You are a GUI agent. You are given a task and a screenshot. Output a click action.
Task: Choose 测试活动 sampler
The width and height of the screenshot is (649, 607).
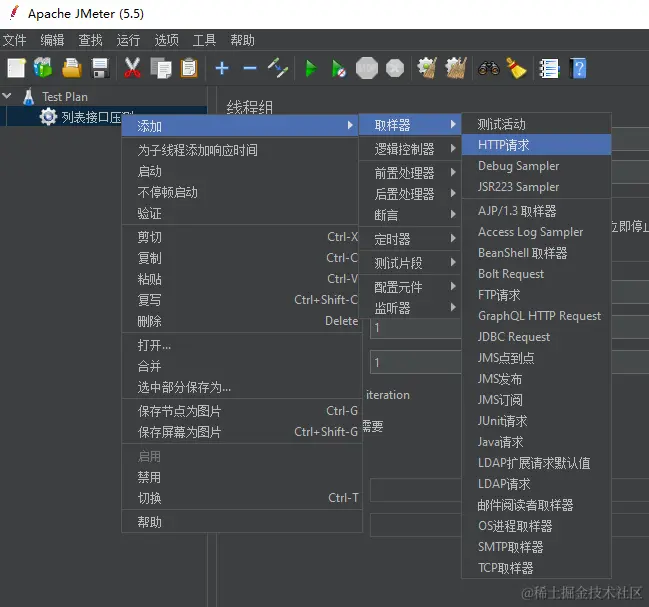click(536, 124)
